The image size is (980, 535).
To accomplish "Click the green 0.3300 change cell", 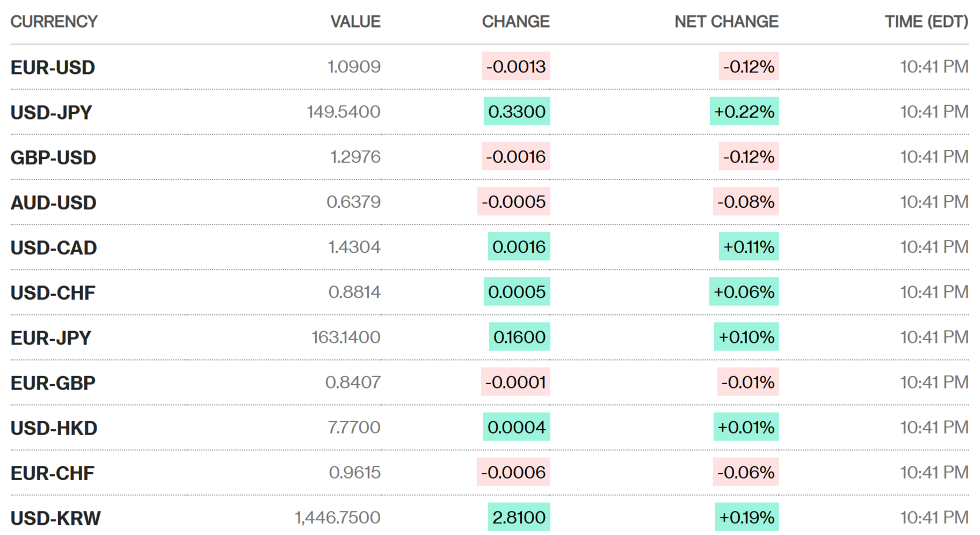I will point(517,112).
